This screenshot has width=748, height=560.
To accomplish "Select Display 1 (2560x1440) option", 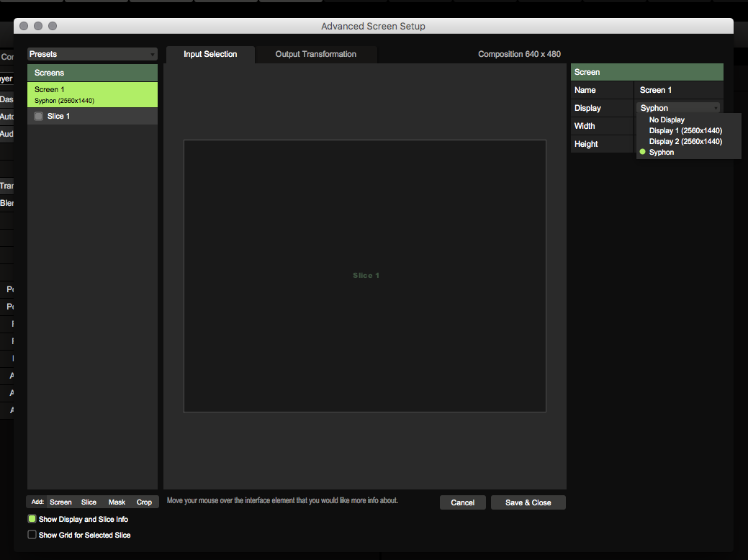I will (685, 131).
